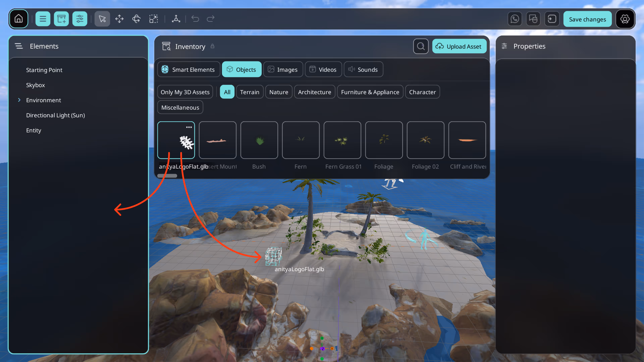Select the Cliff and River thumbnail
This screenshot has width=644, height=362.
point(467,140)
